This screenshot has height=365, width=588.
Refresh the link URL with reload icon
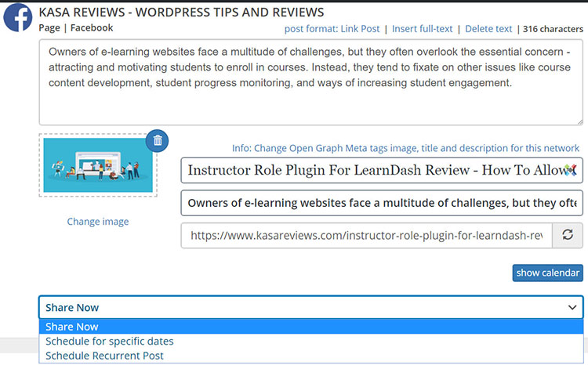coord(568,235)
